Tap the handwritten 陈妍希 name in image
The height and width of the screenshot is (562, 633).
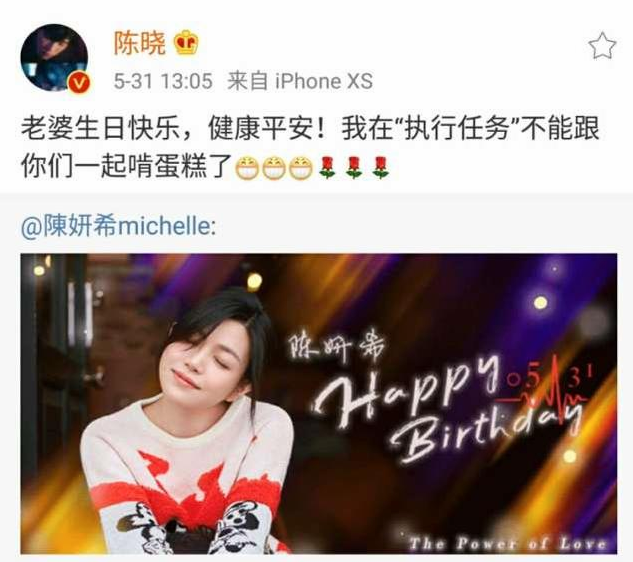pos(336,349)
